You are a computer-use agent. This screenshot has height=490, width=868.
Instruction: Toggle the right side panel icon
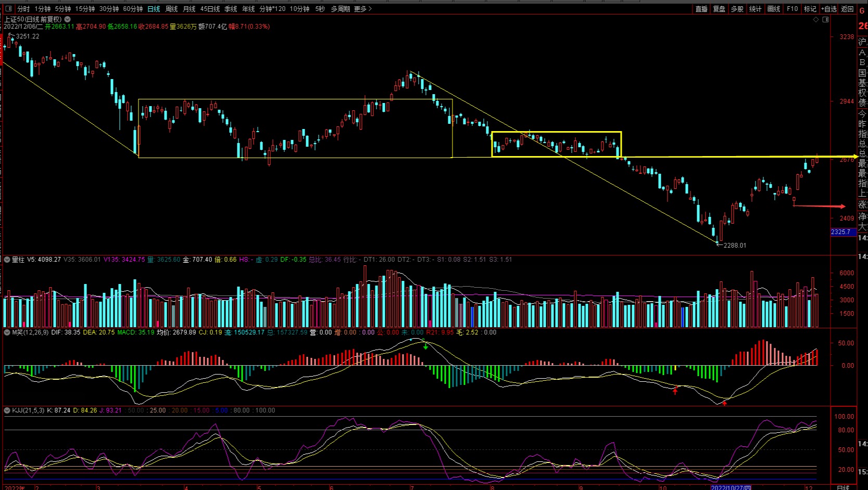(825, 20)
